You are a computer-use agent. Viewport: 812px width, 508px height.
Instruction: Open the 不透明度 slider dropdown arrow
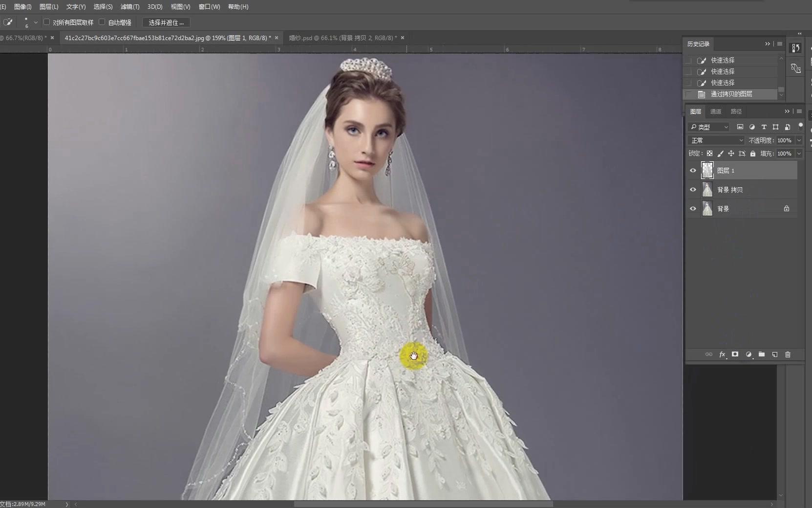coord(799,140)
